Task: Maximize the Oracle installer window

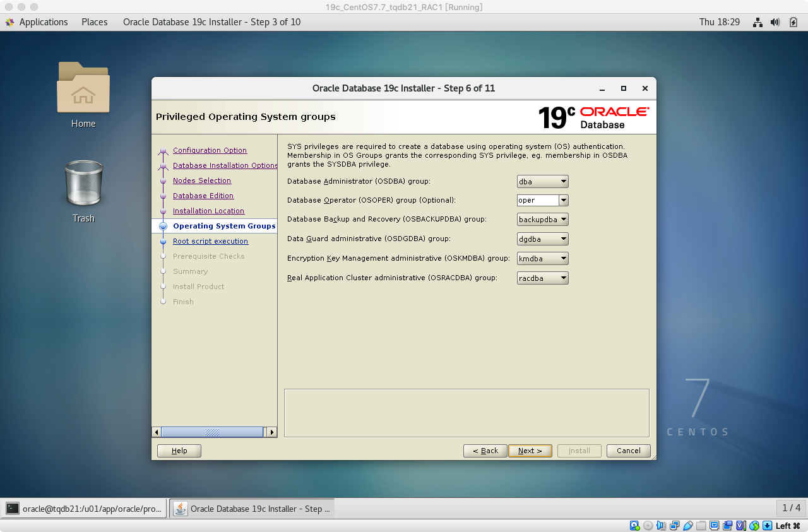Action: [x=624, y=88]
